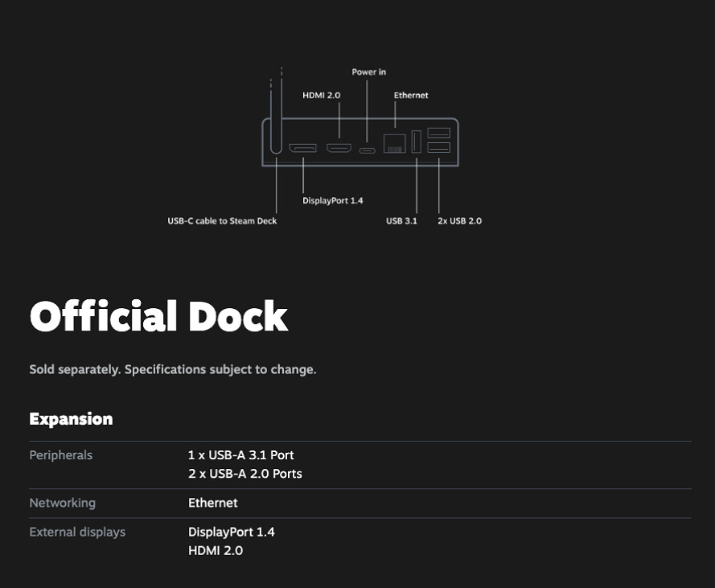The image size is (715, 588).
Task: Select the HDMI 2.0 port in the diagram
Action: 339,148
